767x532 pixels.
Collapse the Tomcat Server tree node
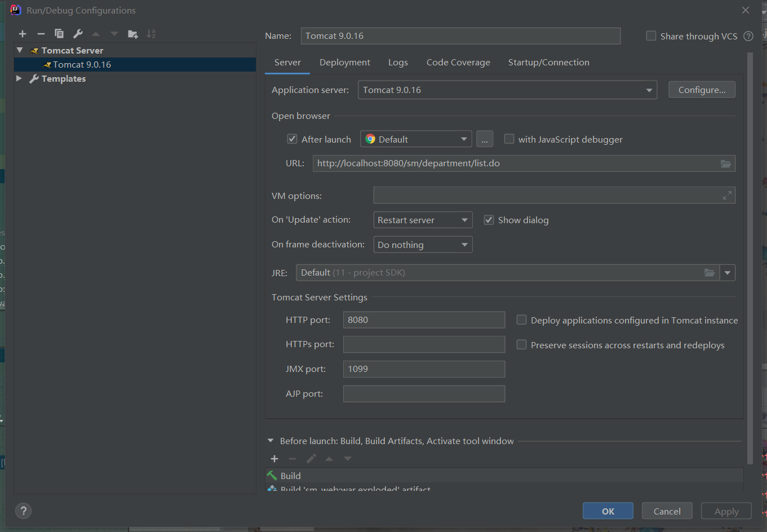[20, 50]
